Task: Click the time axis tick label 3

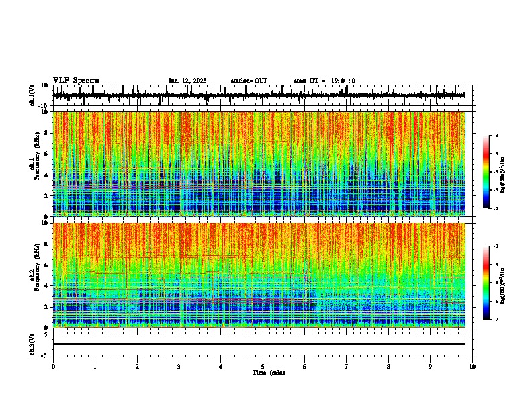Action: point(179,367)
